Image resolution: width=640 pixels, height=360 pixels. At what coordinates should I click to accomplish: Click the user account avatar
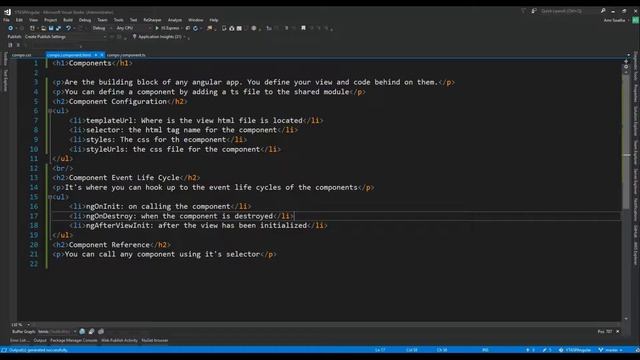(x=636, y=20)
